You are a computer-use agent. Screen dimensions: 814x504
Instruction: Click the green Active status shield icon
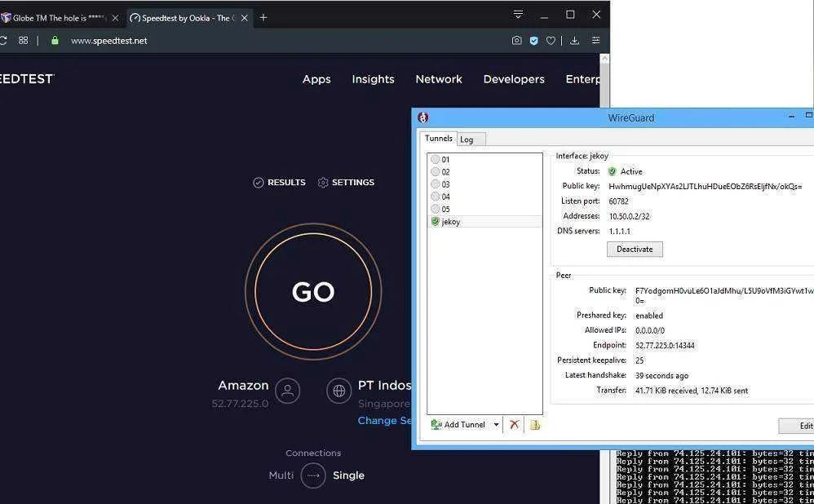tap(612, 171)
